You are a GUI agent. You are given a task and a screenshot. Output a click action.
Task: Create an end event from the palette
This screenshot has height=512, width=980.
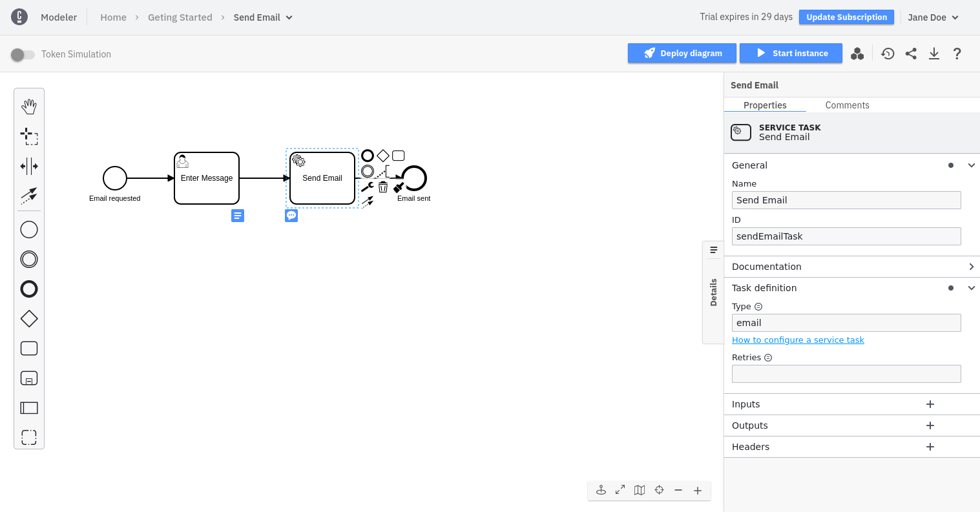pyautogui.click(x=29, y=289)
